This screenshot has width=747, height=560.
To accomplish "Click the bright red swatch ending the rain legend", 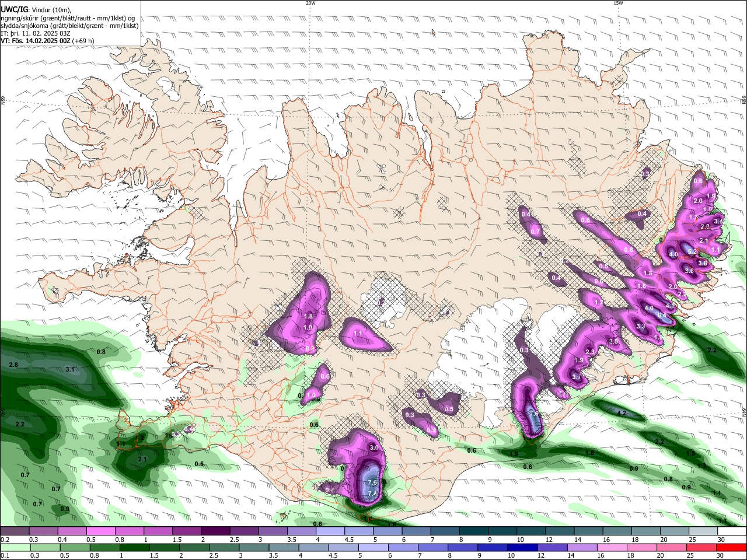I will click(x=732, y=548).
